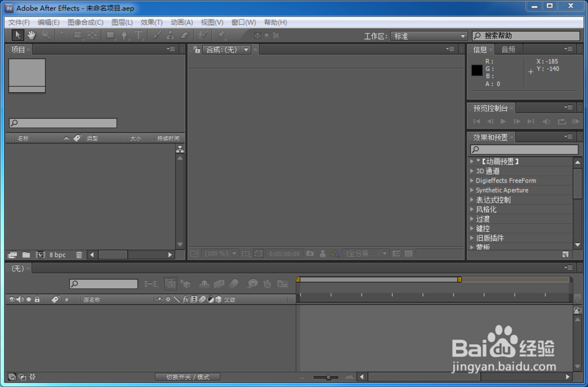The image size is (588, 387).
Task: Click the Brainstorm lightbulb icon in timeline
Action: pyautogui.click(x=253, y=284)
